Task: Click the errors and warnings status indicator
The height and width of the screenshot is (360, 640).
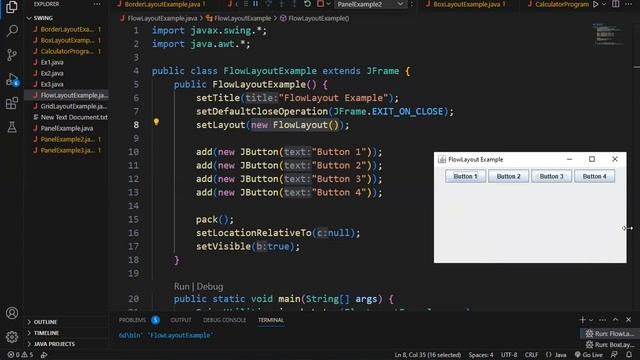Action: coord(20,355)
